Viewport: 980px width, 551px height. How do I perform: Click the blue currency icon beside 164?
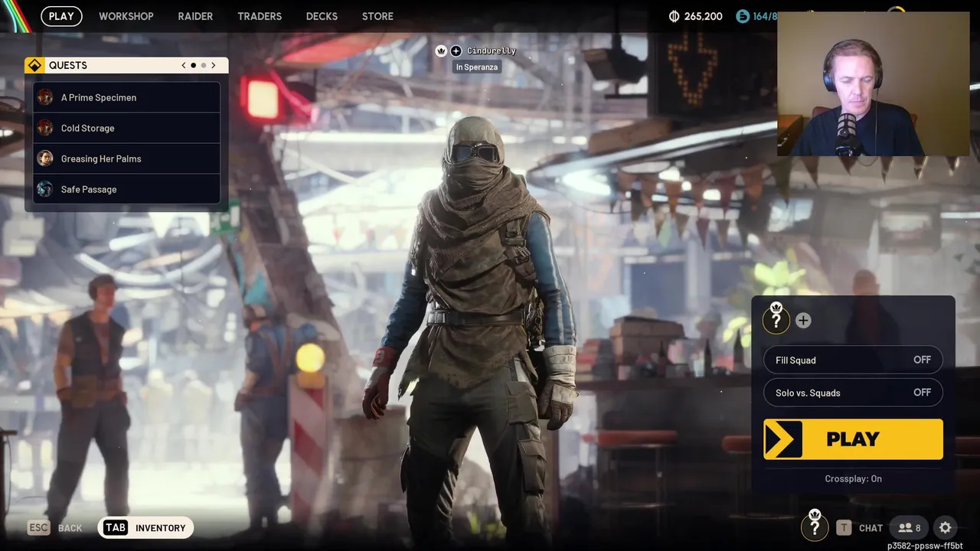742,16
